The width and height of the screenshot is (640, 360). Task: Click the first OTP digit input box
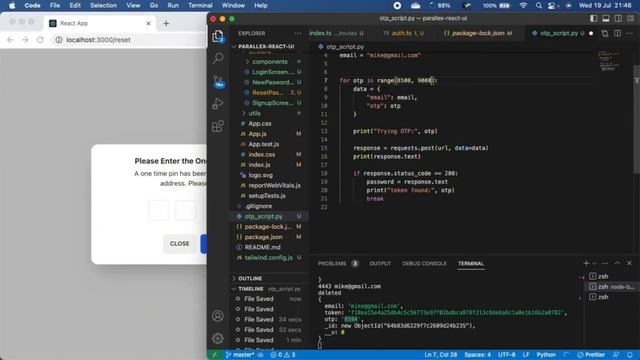tap(158, 211)
